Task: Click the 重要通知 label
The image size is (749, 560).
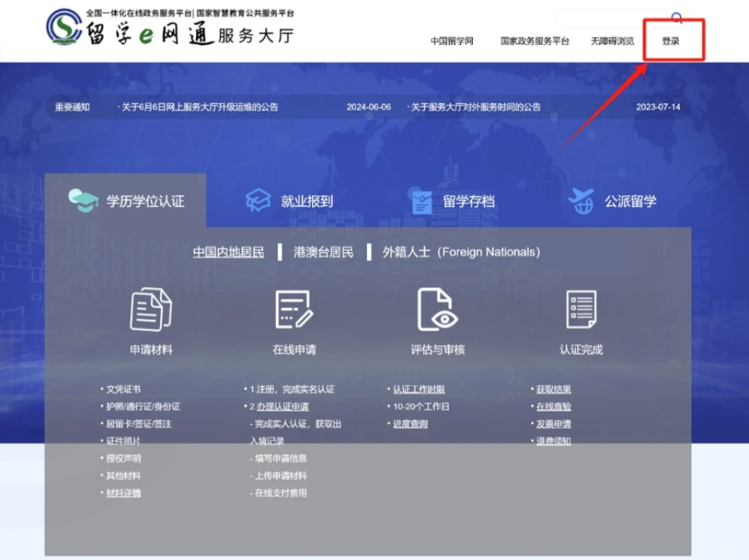Action: point(72,107)
